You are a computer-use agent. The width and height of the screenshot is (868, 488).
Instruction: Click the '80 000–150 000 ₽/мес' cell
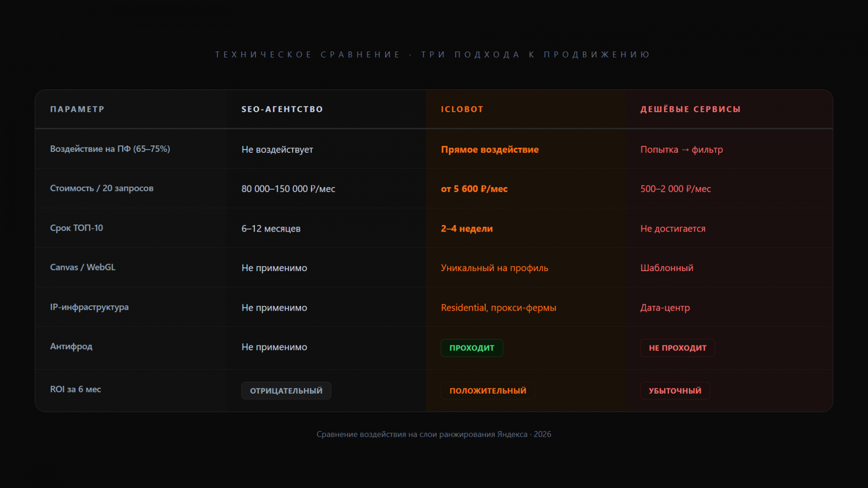pos(288,189)
